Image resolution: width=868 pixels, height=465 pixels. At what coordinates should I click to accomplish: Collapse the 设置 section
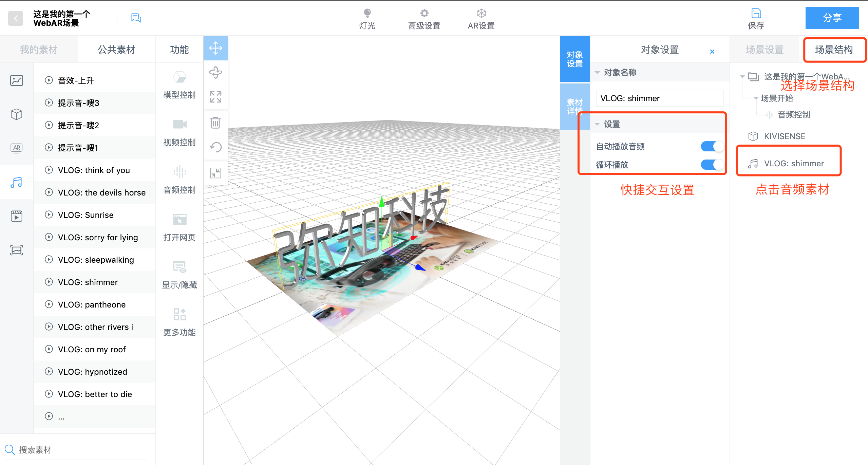[597, 124]
